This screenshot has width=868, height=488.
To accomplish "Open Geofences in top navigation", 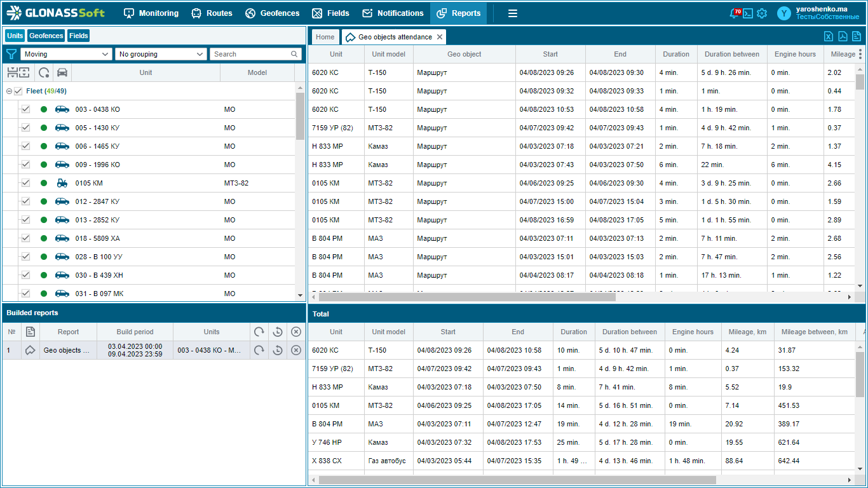I will (272, 13).
